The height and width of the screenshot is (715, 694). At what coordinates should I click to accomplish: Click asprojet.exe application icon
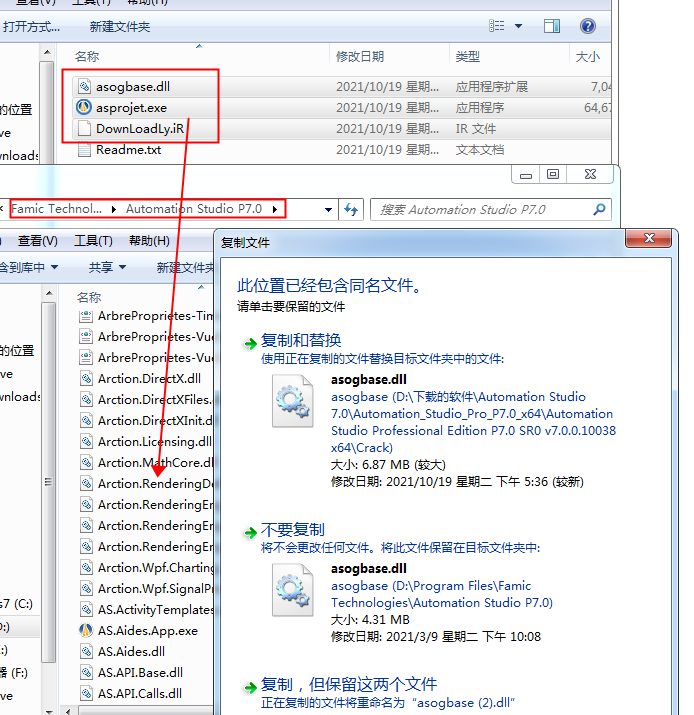pyautogui.click(x=84, y=107)
